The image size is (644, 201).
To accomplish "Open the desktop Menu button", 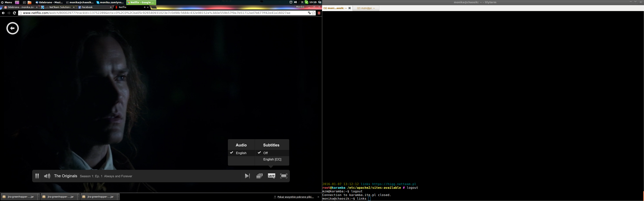I will tap(7, 2).
